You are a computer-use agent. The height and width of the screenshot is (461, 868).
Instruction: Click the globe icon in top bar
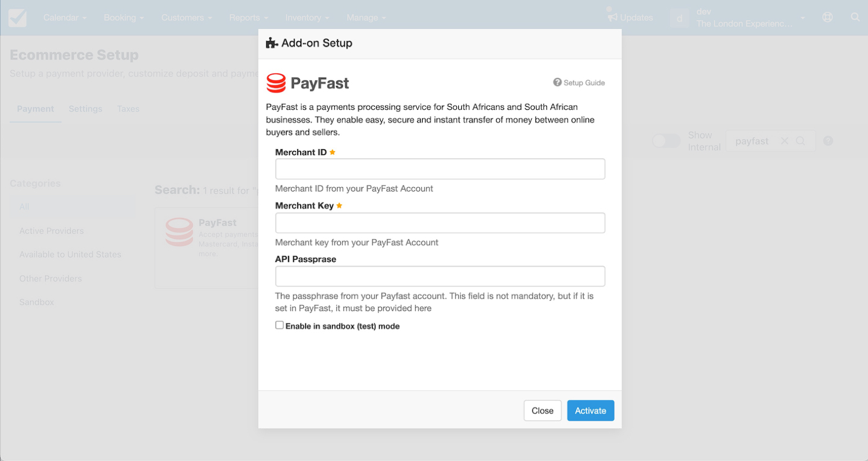tap(828, 18)
